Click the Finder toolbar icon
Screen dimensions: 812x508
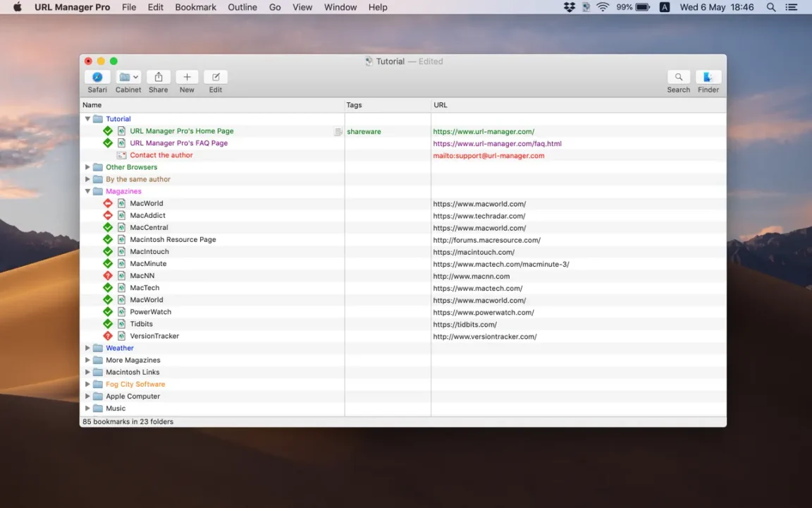[708, 78]
